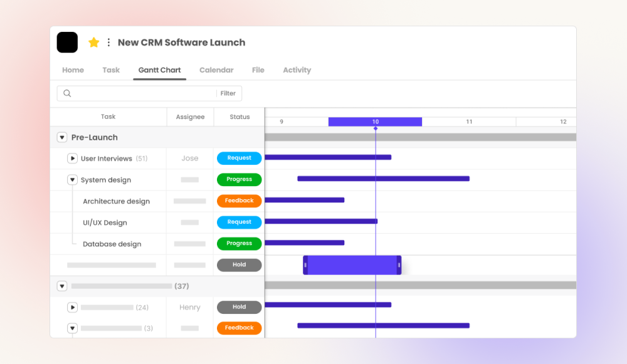This screenshot has width=627, height=364.
Task: Click Hold status in Henry's row
Action: (x=239, y=307)
